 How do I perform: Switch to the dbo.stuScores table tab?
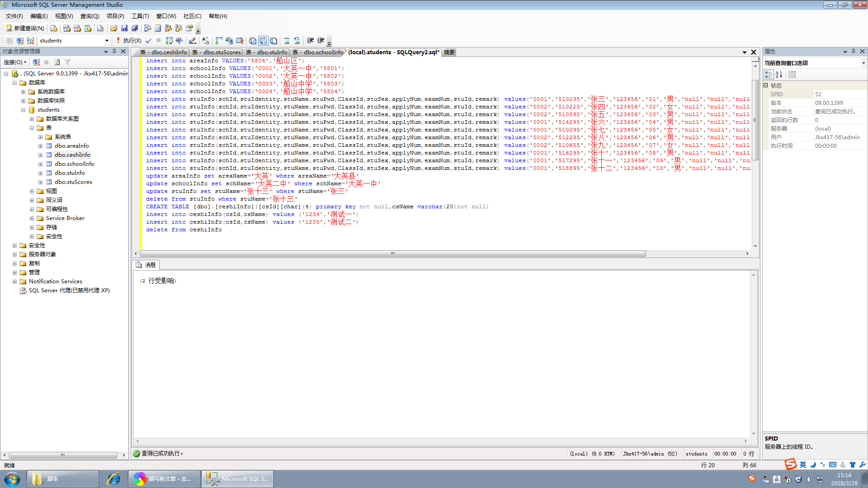pyautogui.click(x=217, y=52)
